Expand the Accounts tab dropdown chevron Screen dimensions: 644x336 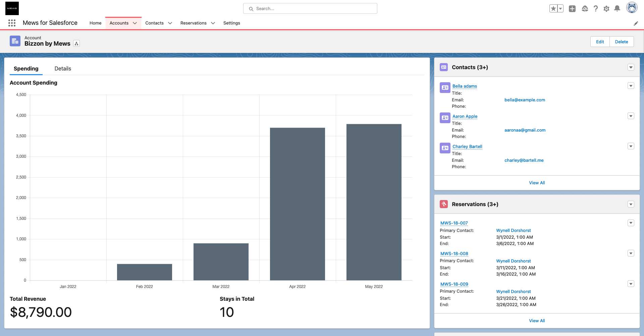coord(135,23)
